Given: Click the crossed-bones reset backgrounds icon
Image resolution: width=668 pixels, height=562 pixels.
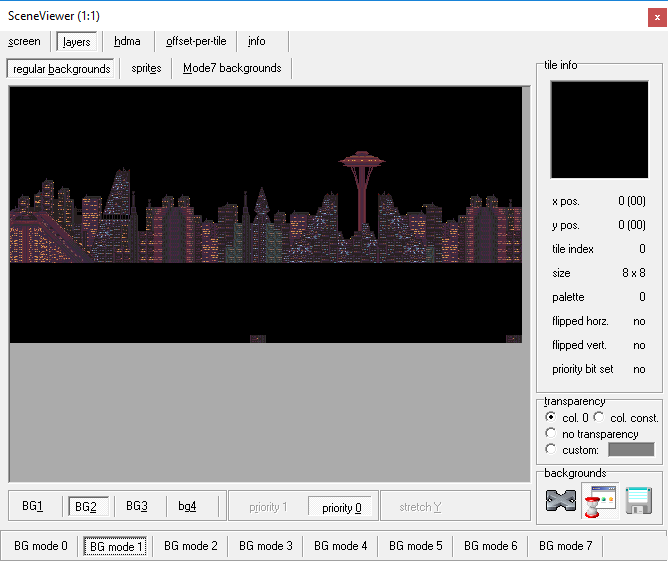Looking at the screenshot, I should 561,501.
